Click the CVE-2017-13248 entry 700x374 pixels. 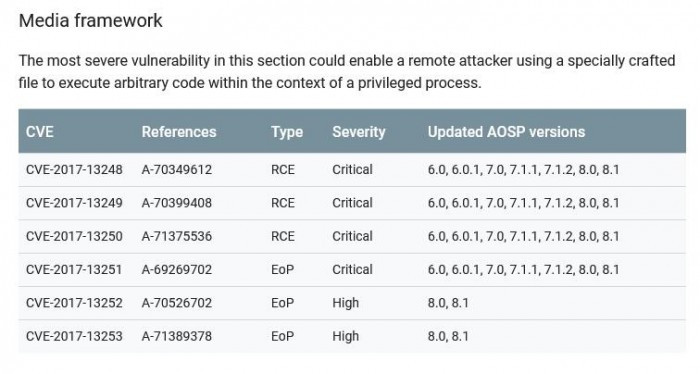(x=74, y=170)
